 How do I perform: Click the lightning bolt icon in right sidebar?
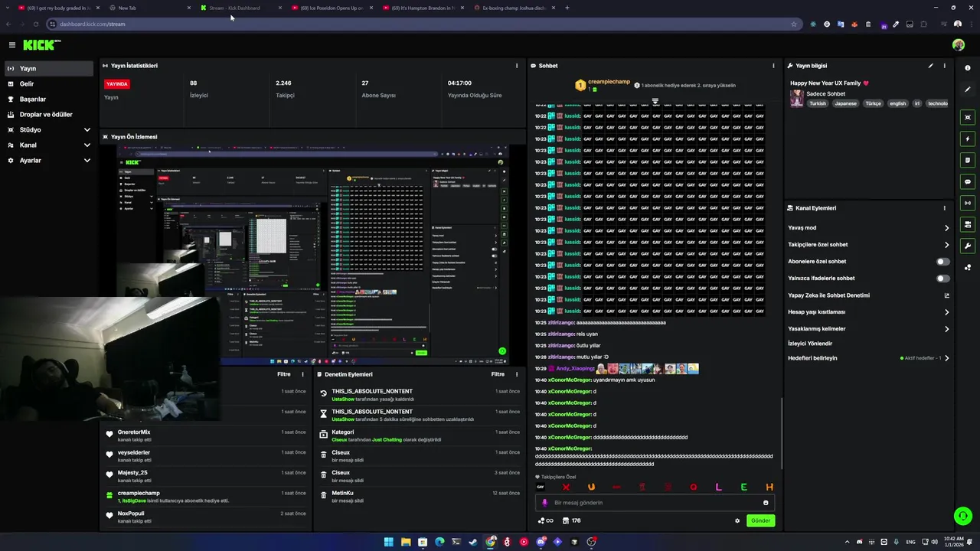(968, 139)
